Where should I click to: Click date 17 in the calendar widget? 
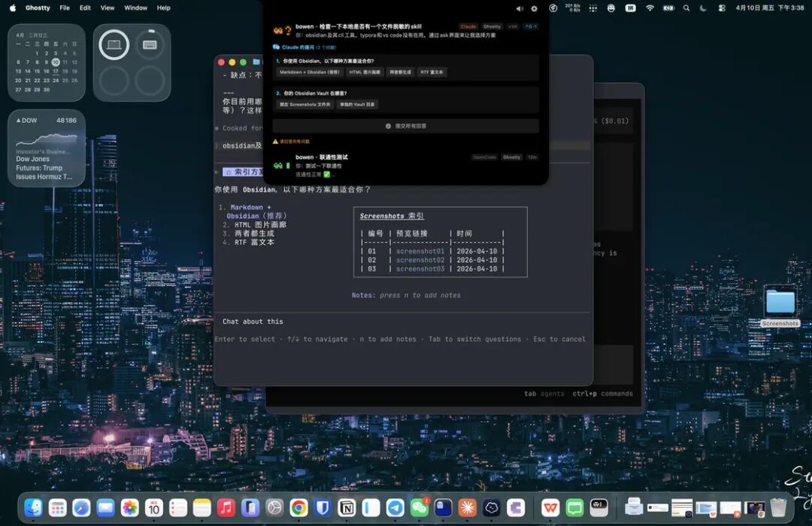click(x=56, y=71)
